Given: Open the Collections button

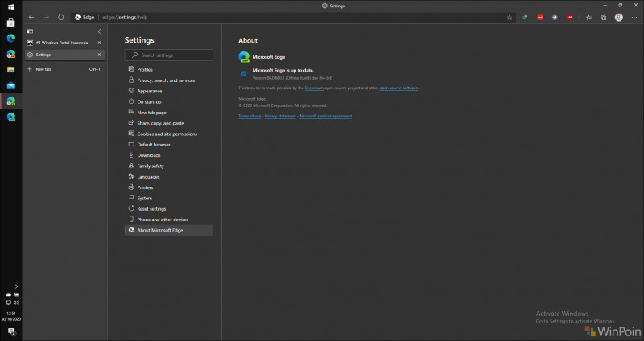Looking at the screenshot, I should (603, 17).
